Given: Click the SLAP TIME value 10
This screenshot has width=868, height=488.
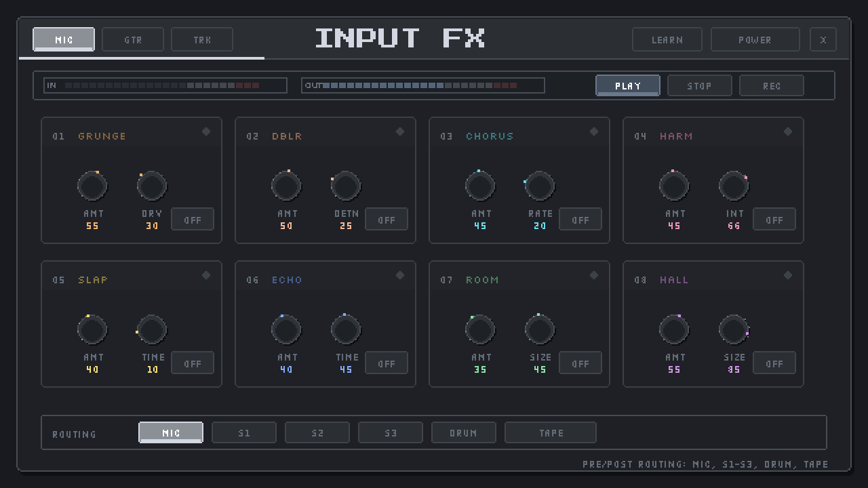Looking at the screenshot, I should pos(152,369).
